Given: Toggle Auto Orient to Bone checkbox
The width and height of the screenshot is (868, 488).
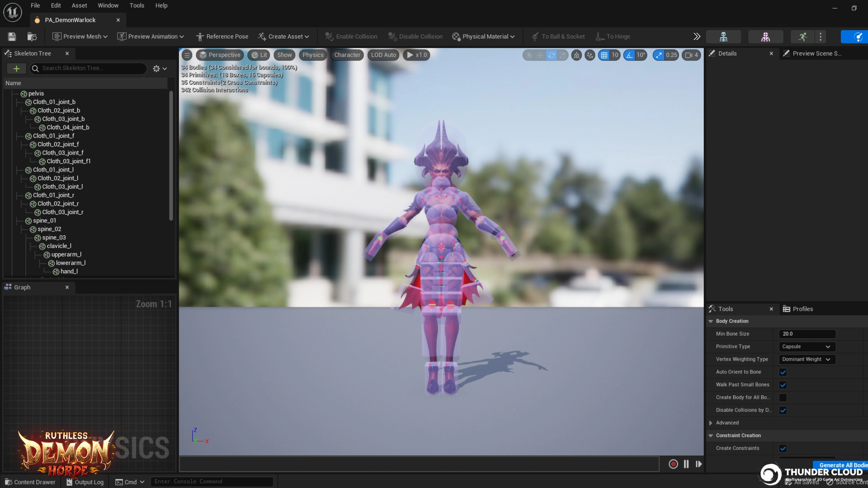Looking at the screenshot, I should [x=783, y=372].
